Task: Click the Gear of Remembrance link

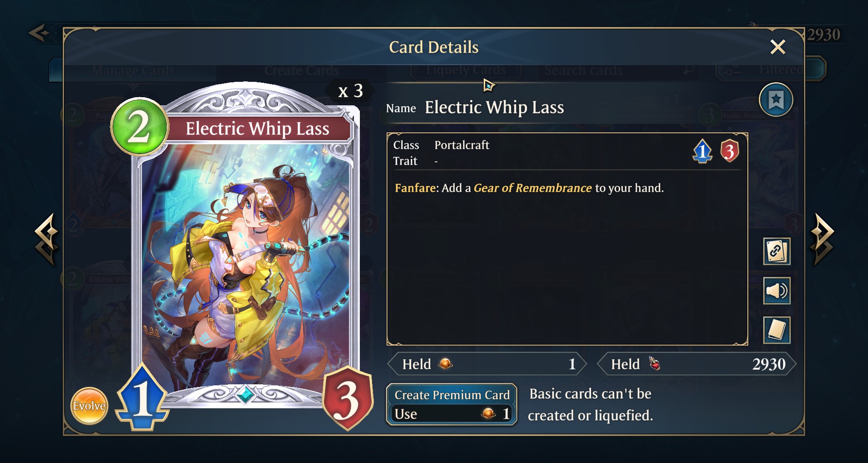Action: click(x=532, y=188)
